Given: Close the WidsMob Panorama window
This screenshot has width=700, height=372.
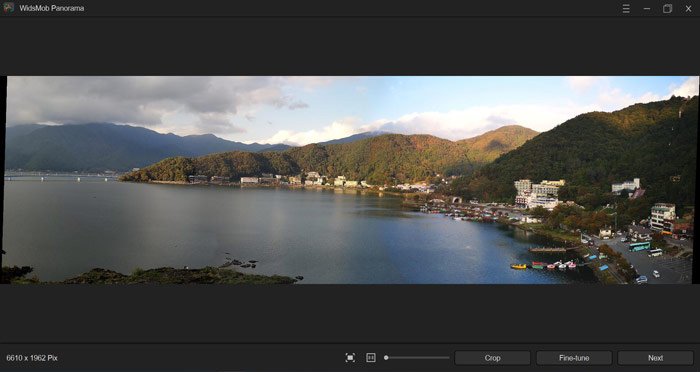Looking at the screenshot, I should [688, 8].
